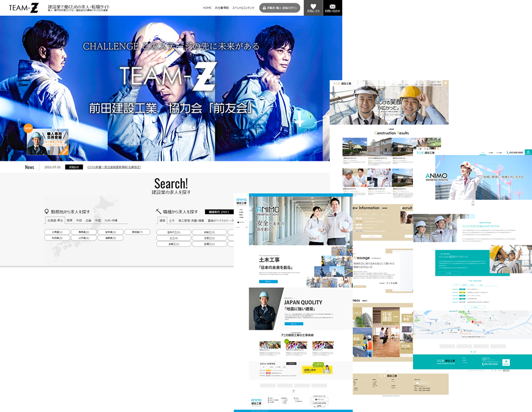Click the ANIMO logo on the center site preview
This screenshot has height=412, width=532.
pyautogui.click(x=242, y=201)
